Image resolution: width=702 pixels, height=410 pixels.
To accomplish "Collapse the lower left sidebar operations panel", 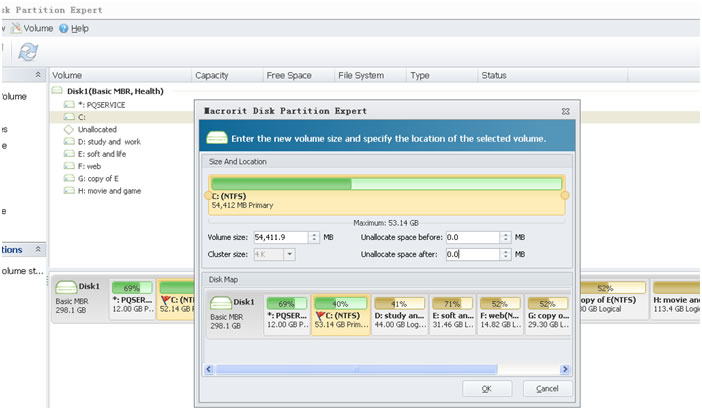I will tap(38, 249).
